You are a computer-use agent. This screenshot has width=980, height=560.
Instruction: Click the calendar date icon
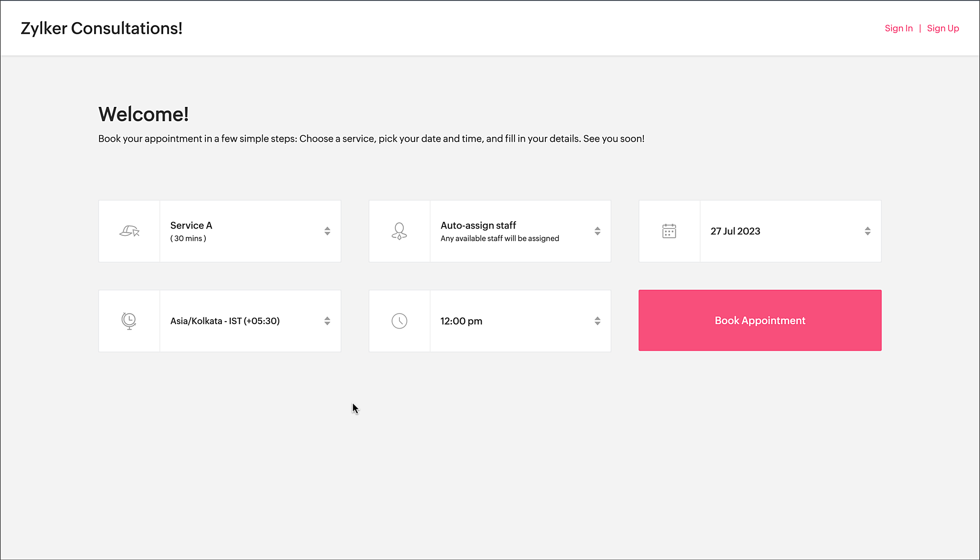[x=669, y=231]
